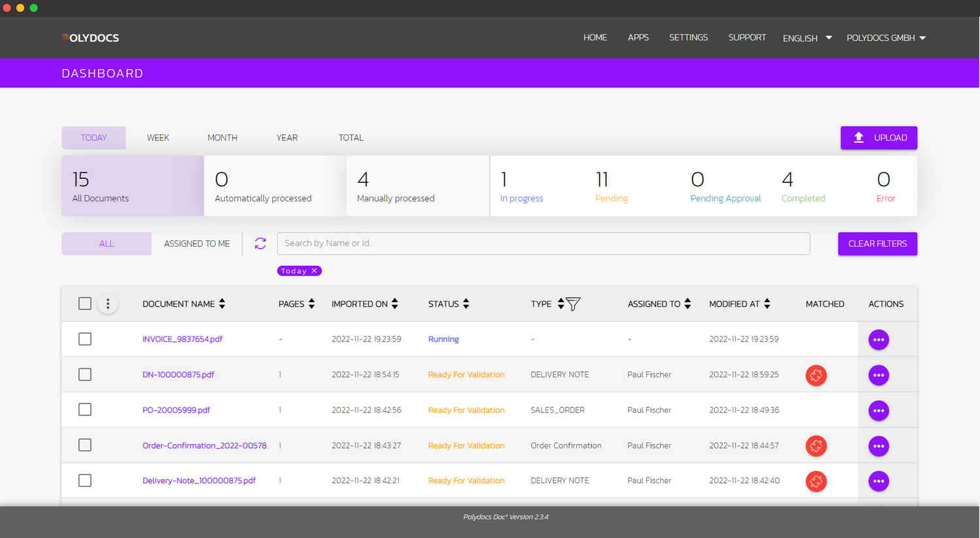The height and width of the screenshot is (538, 980).
Task: Click the Search by Name or Id field
Action: pyautogui.click(x=544, y=243)
